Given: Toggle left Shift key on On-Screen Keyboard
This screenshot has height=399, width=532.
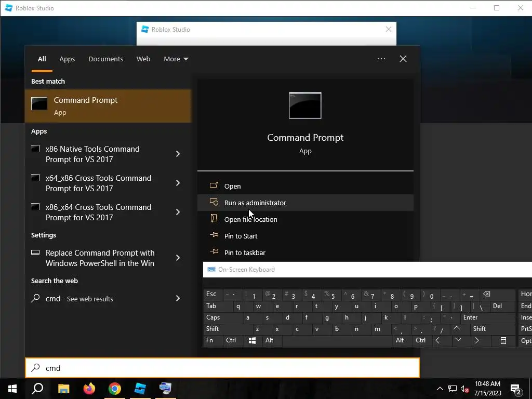Looking at the screenshot, I should tap(228, 329).
